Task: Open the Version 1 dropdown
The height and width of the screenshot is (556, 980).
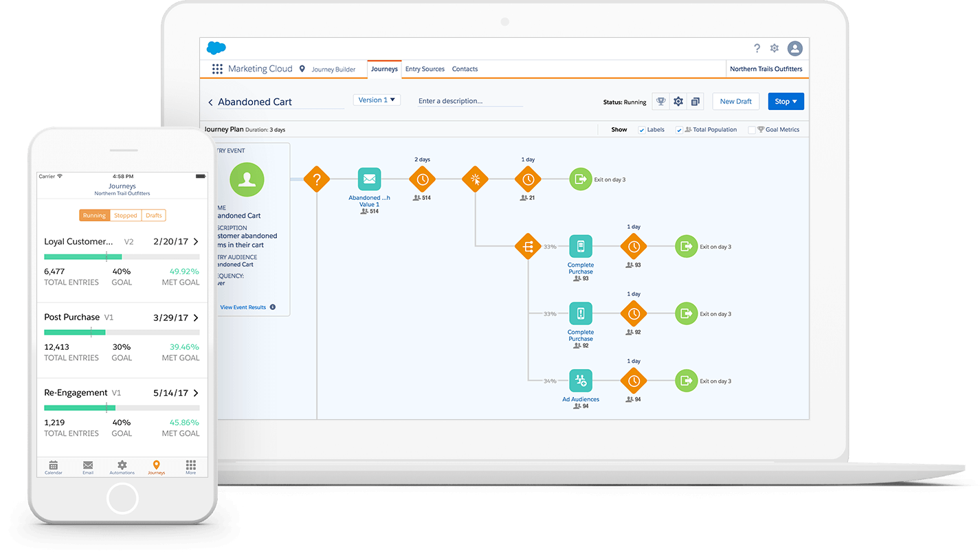Action: coord(377,100)
